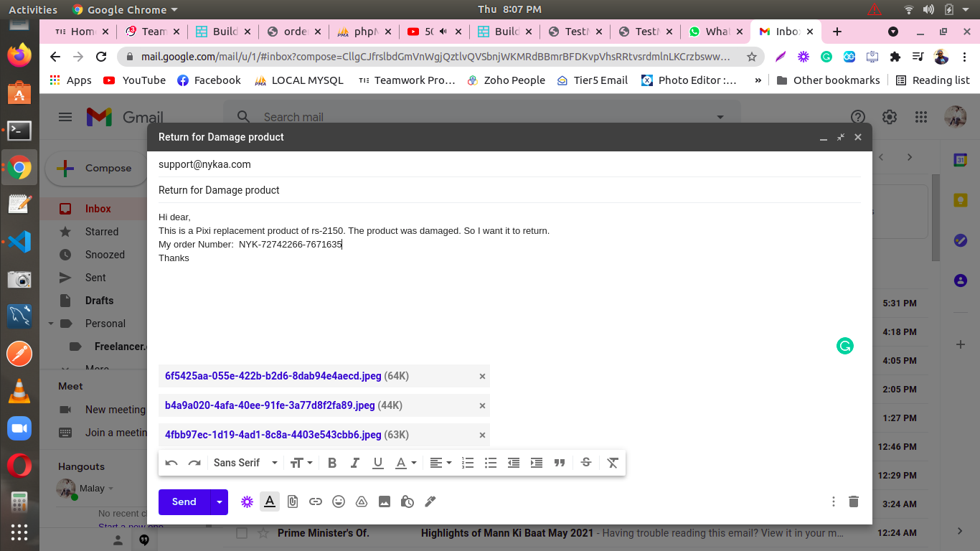Insert signature using the pen icon
This screenshot has width=980, height=551.
pyautogui.click(x=430, y=501)
